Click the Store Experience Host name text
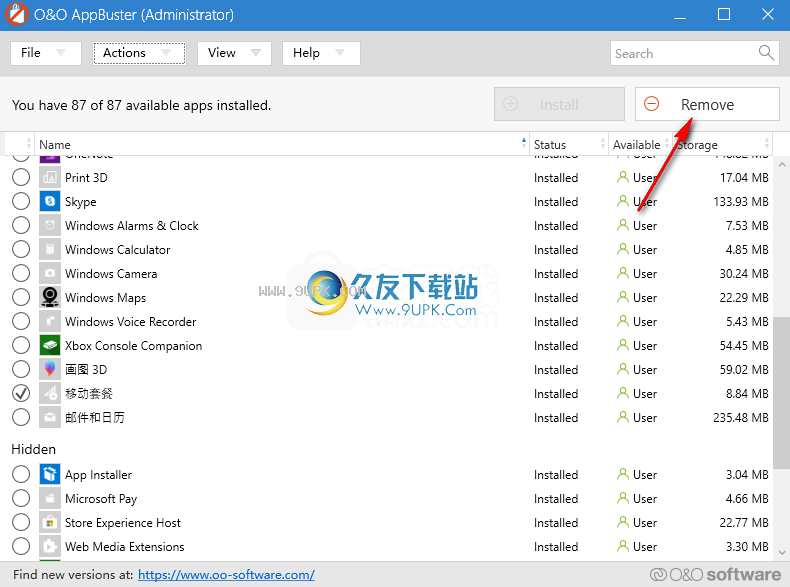790x587 pixels. pyautogui.click(x=123, y=523)
